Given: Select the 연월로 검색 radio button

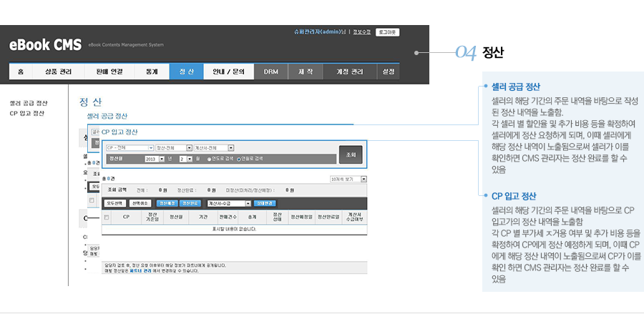Looking at the screenshot, I should point(239,159).
